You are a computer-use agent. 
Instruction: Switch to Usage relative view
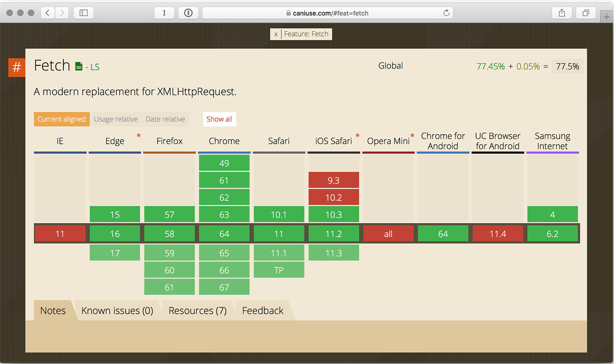click(116, 119)
